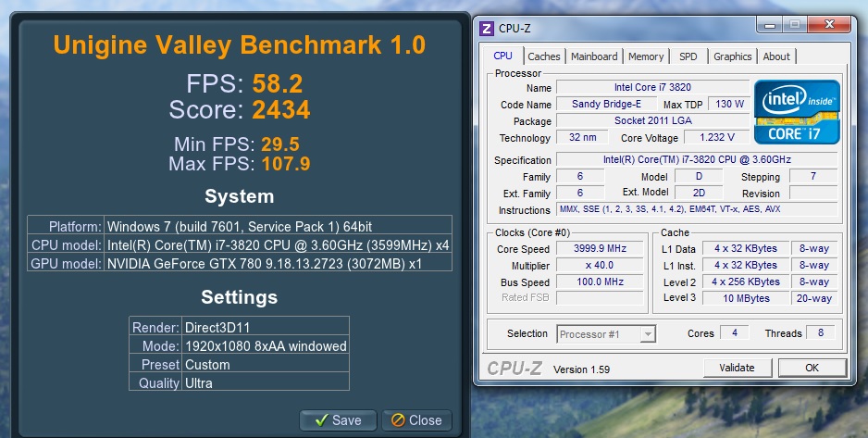Click the Code Name value 'Sandy Bridge-E'
The width and height of the screenshot is (868, 438).
pos(606,104)
